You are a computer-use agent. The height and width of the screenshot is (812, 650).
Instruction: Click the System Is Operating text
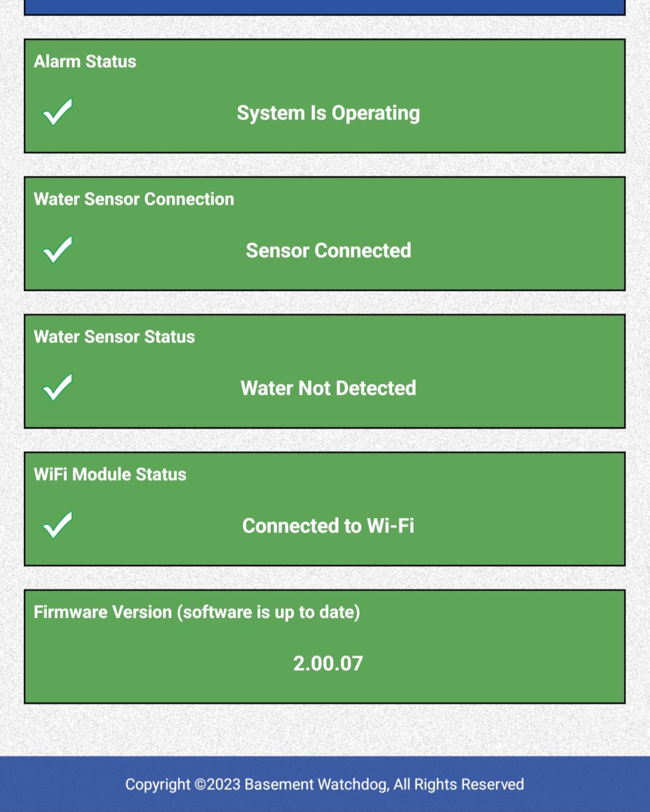[328, 112]
